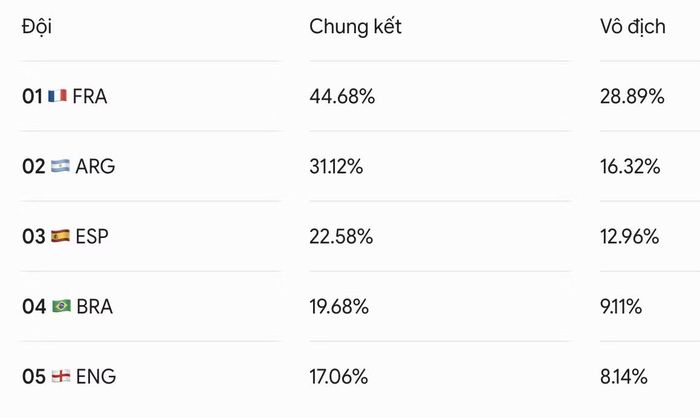
Task: Open the ENG team entry
Action: tap(69, 376)
